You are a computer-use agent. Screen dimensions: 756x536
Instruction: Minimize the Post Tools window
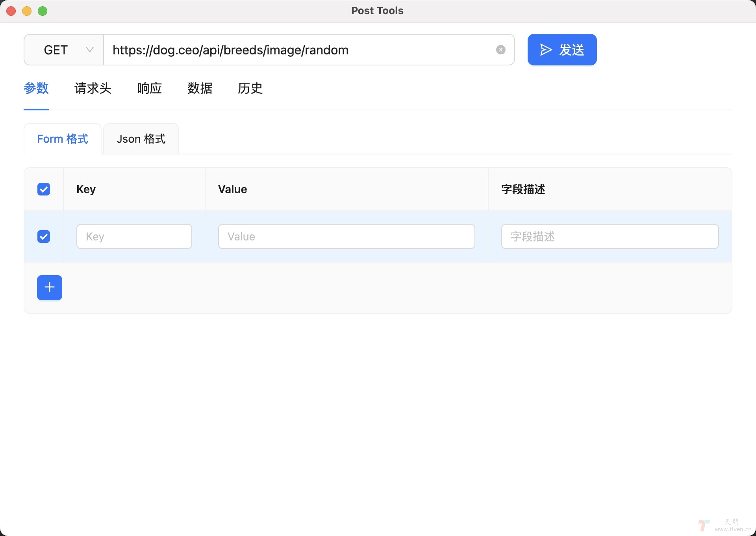[x=27, y=11]
